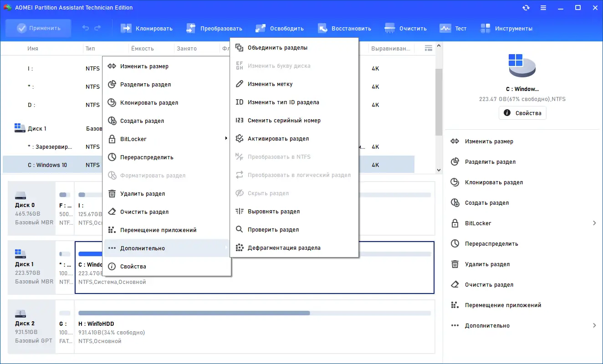
Task: Click the Свойства button in right panel
Action: tap(522, 113)
